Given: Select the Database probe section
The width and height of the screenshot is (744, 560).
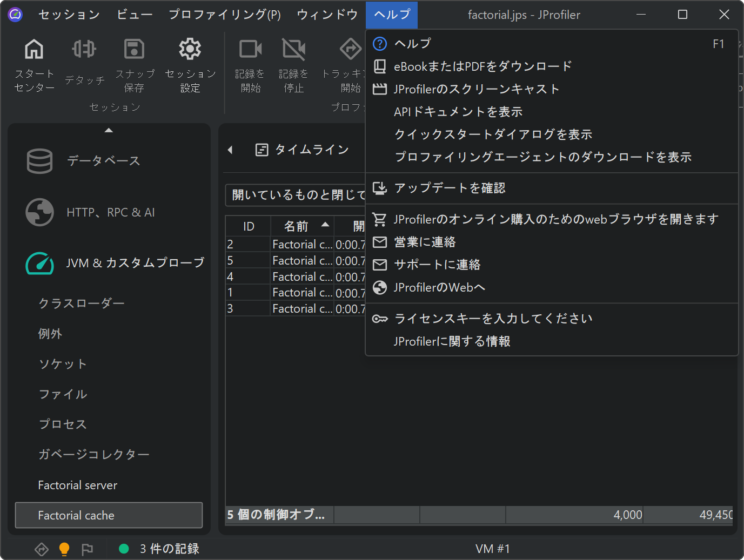Looking at the screenshot, I should coord(103,161).
